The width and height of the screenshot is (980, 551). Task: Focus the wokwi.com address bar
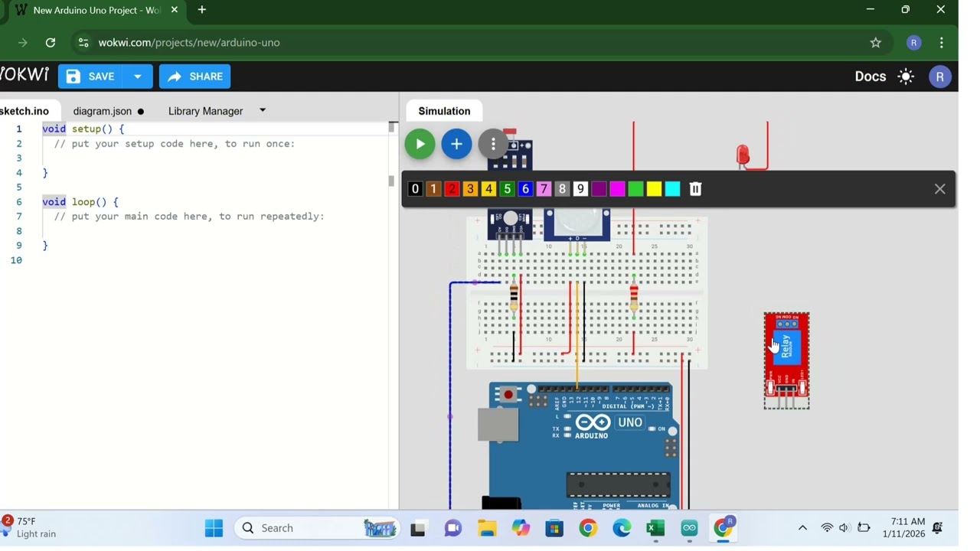tap(482, 43)
